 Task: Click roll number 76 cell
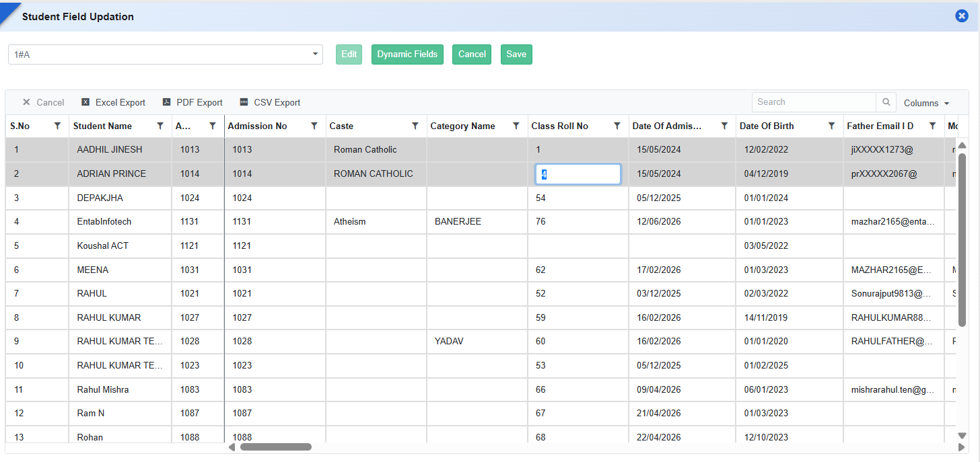578,221
